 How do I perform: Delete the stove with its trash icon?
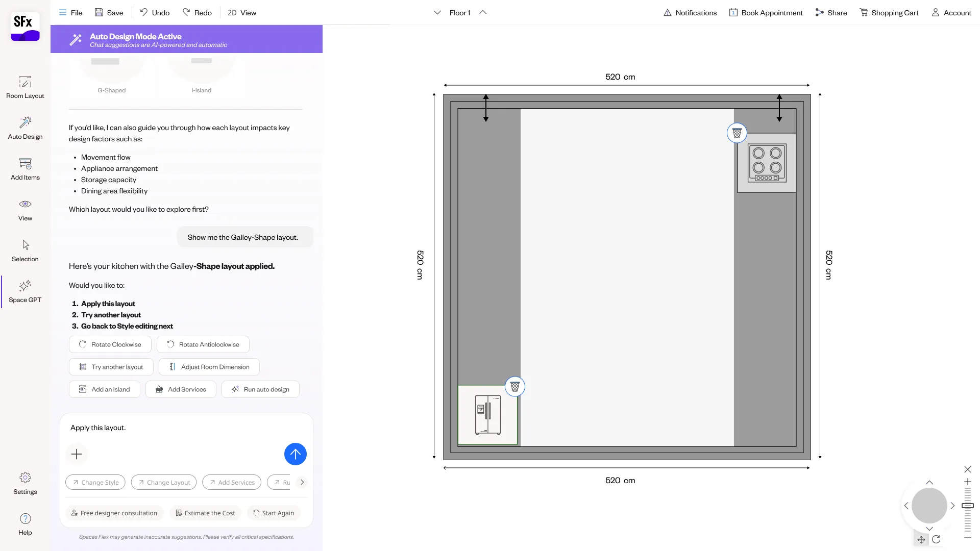tap(737, 133)
